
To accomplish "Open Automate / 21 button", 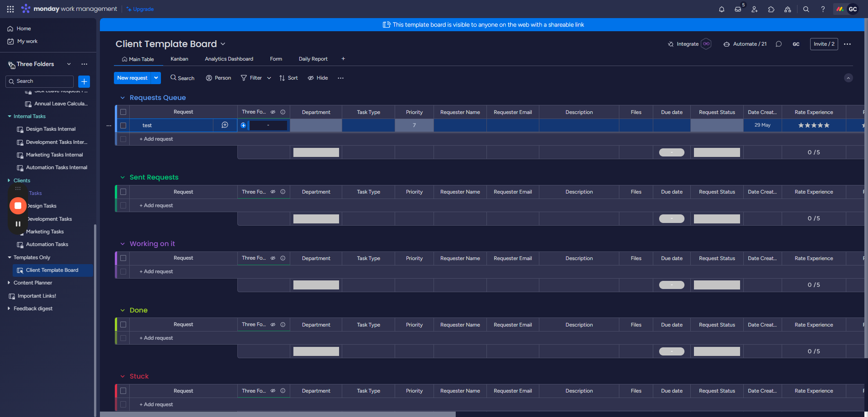I will point(745,44).
